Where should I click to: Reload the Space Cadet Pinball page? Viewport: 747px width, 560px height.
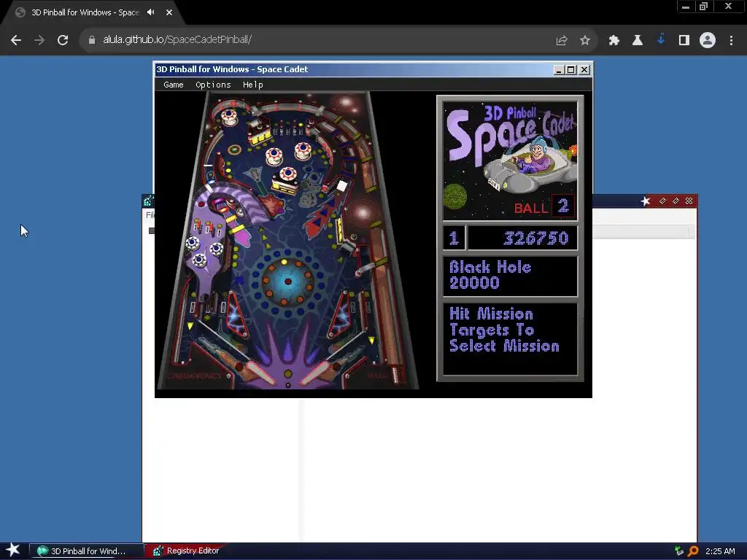(63, 41)
